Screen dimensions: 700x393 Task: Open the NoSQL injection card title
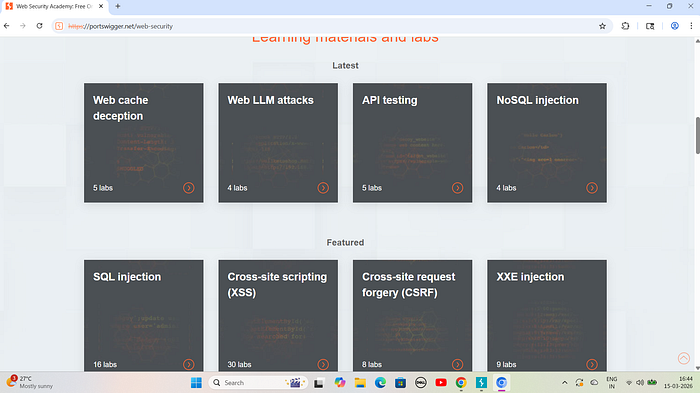click(538, 100)
